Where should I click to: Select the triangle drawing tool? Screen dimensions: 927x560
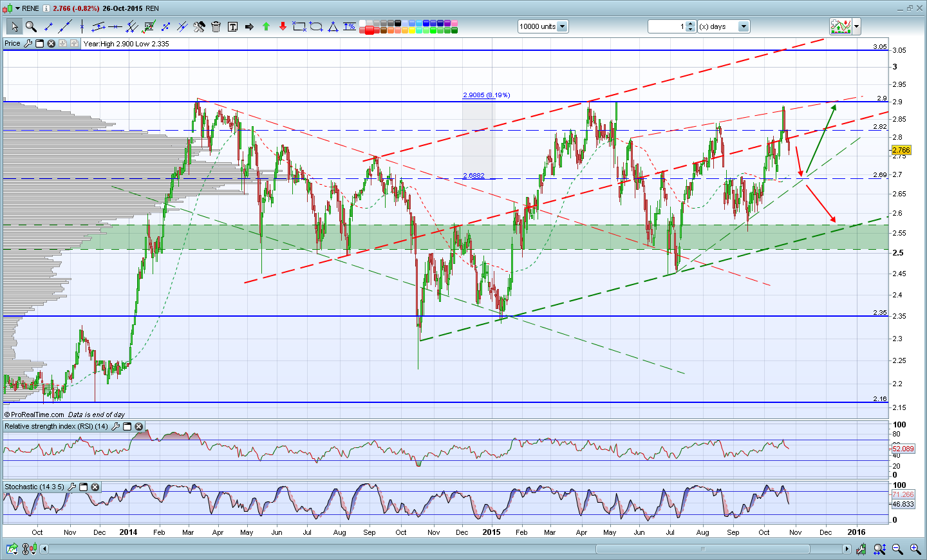pos(333,26)
